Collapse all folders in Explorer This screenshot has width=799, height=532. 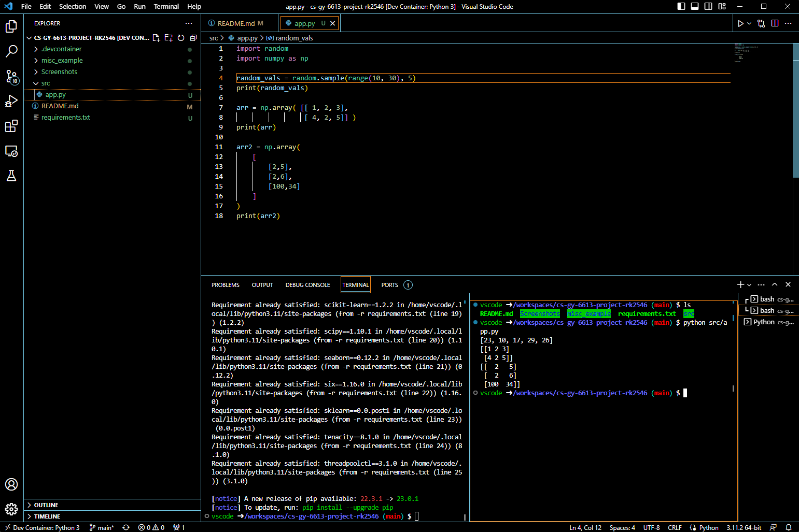tap(193, 38)
